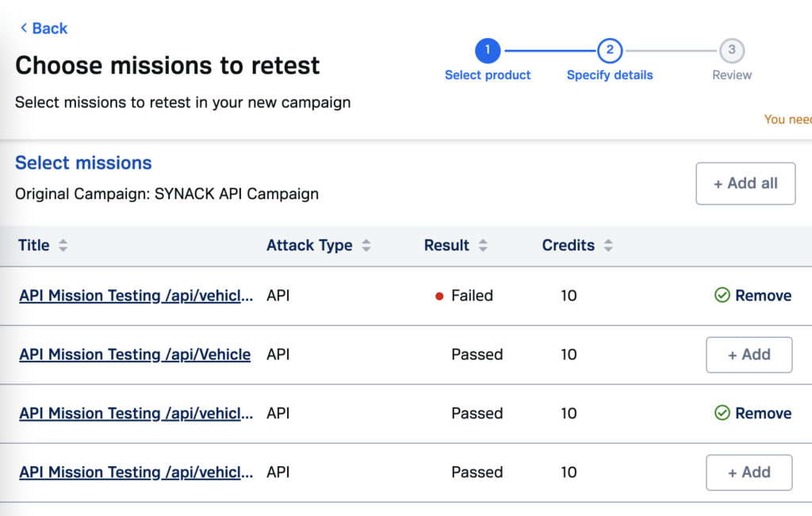
Task: Sort table by Result arrows
Action: coord(483,246)
